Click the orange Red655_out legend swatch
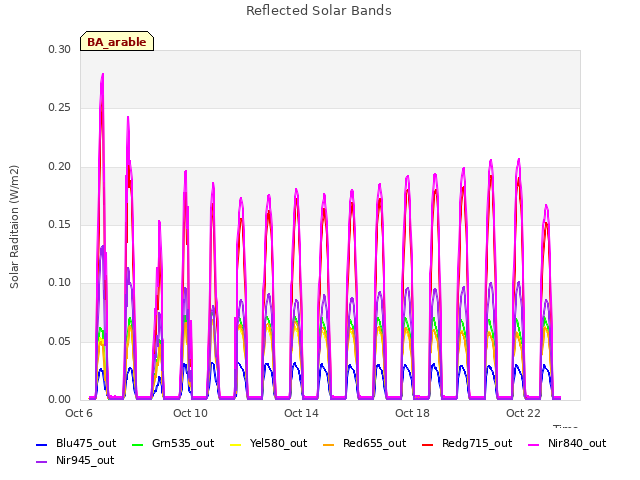The width and height of the screenshot is (640, 480). (x=328, y=444)
